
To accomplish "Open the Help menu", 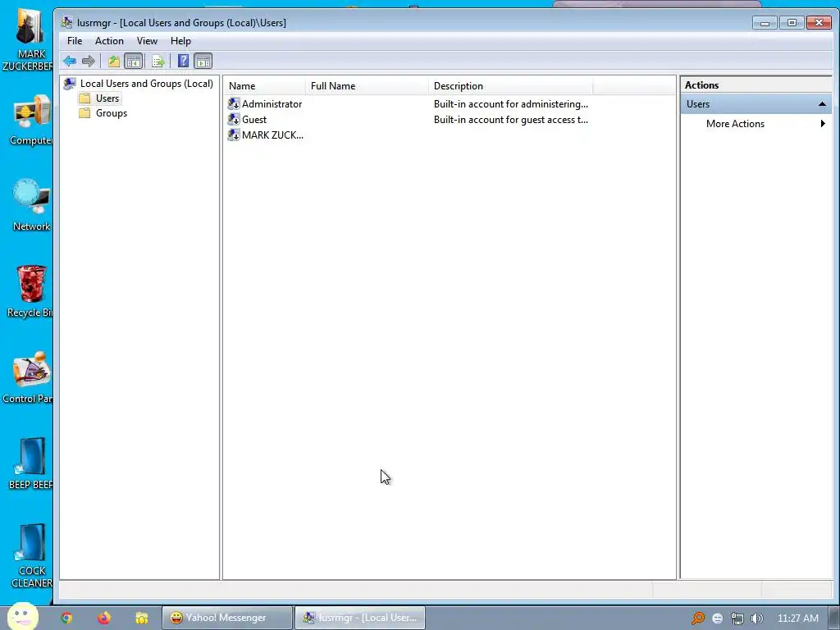I will (x=180, y=41).
